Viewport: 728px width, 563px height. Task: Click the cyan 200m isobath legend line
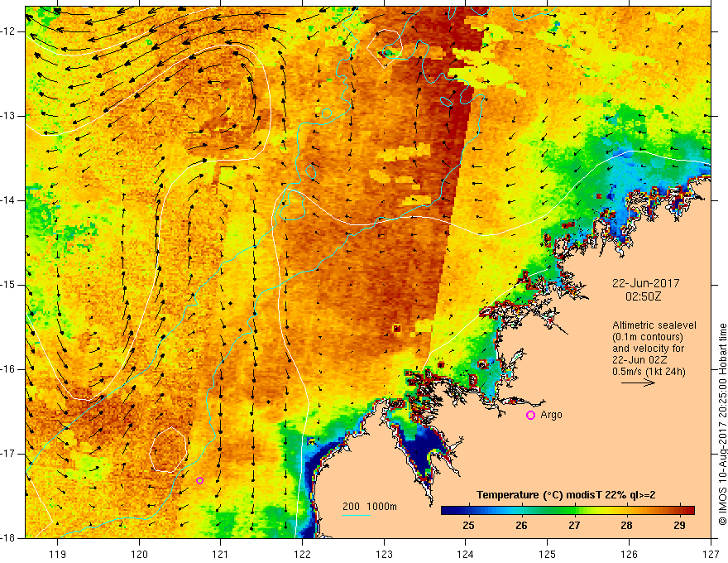tap(356, 515)
